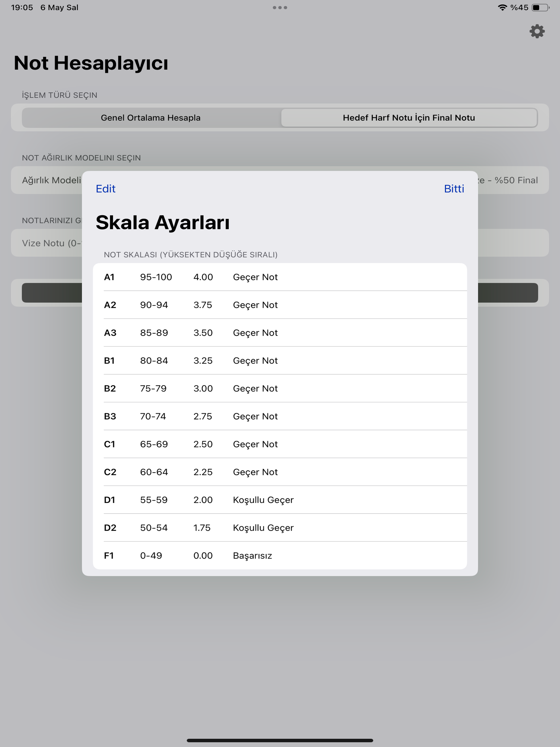This screenshot has height=747, width=560.
Task: Tap the 2.25 coefficient value
Action: click(203, 472)
